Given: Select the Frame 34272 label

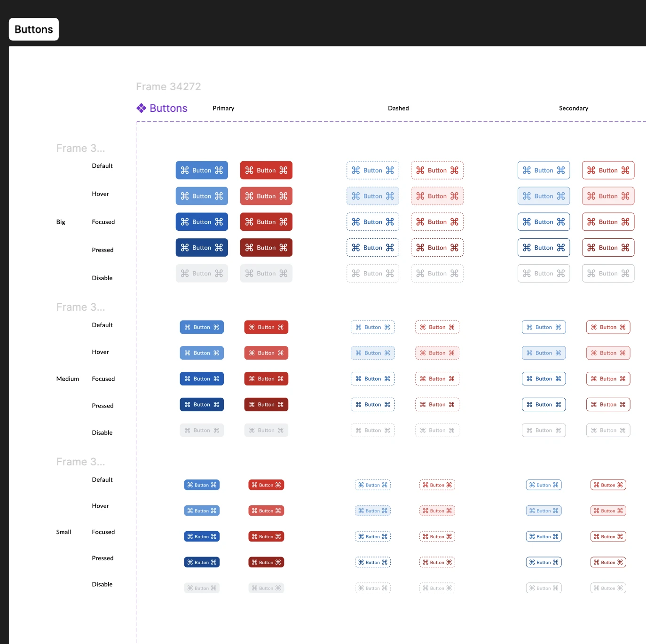Looking at the screenshot, I should (x=168, y=86).
